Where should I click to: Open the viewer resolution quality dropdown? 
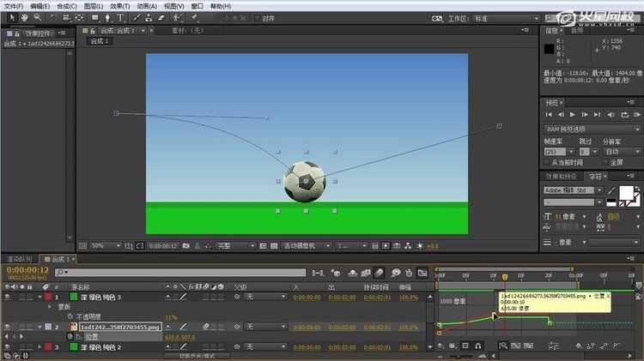[x=236, y=246]
